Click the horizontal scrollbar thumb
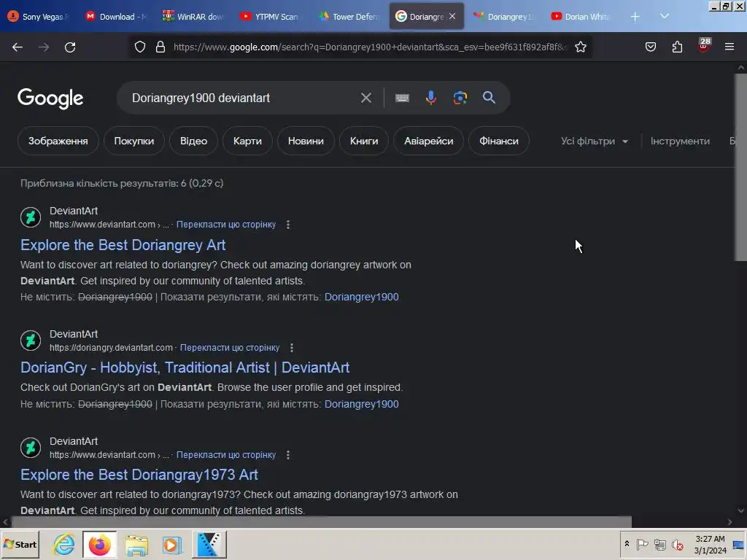The image size is (747, 560). [322, 522]
